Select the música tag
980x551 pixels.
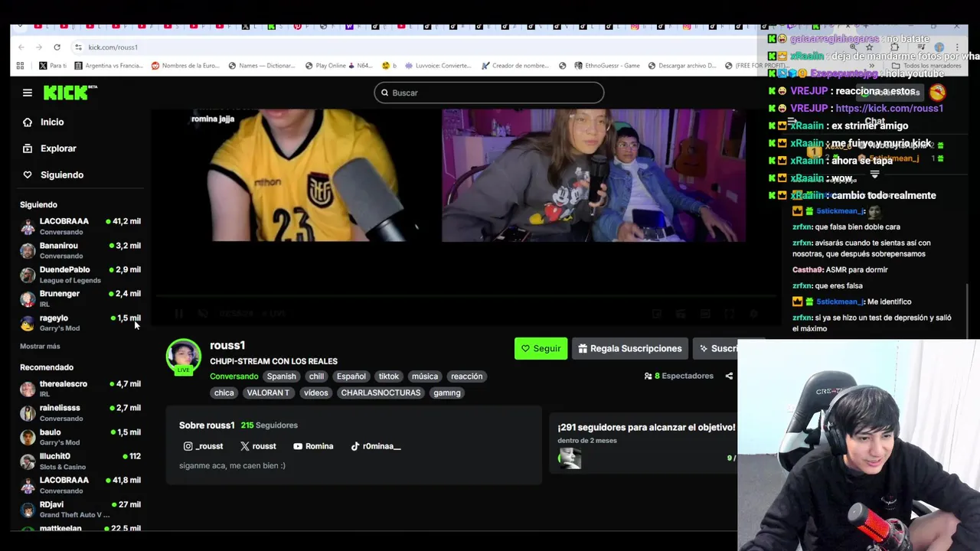[x=425, y=377]
